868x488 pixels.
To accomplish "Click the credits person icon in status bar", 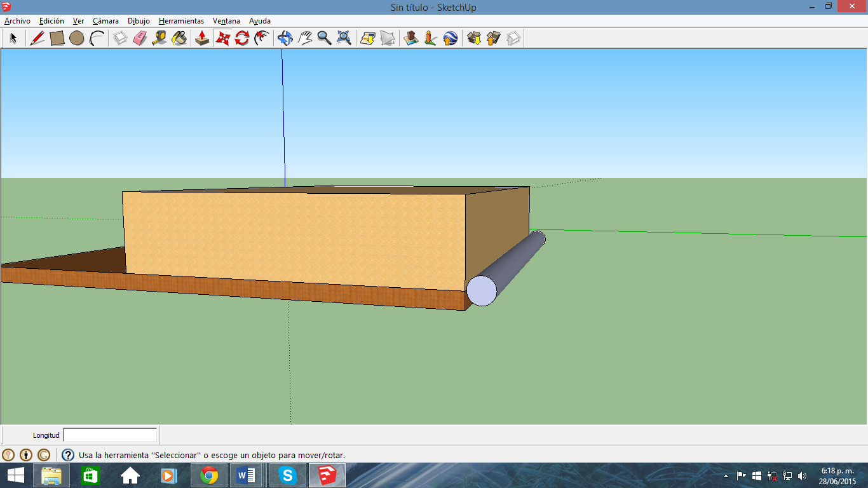I will (26, 455).
